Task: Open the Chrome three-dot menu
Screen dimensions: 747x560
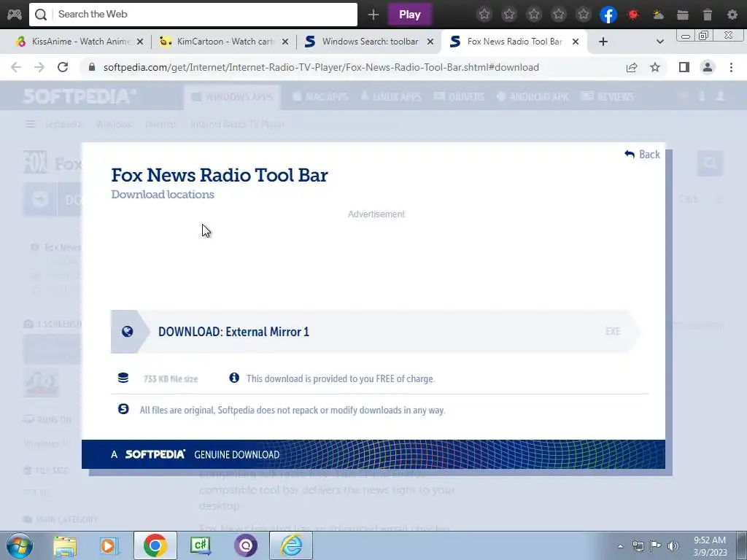Action: pyautogui.click(x=731, y=67)
